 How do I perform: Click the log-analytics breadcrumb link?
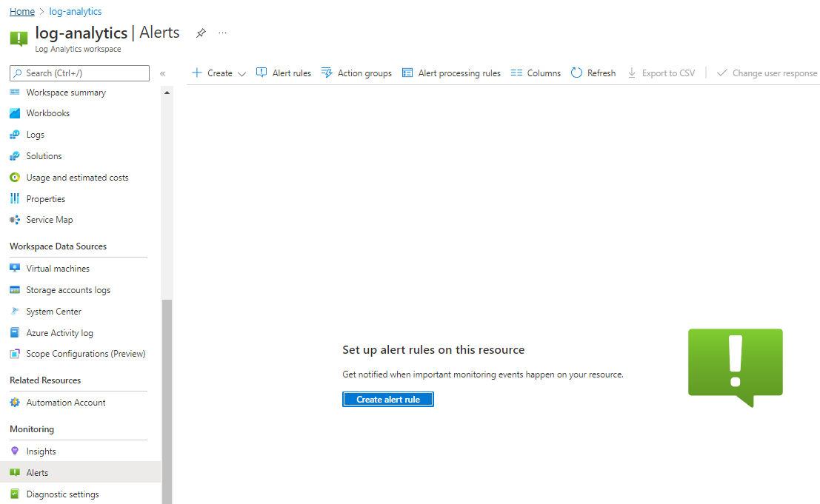pyautogui.click(x=76, y=12)
